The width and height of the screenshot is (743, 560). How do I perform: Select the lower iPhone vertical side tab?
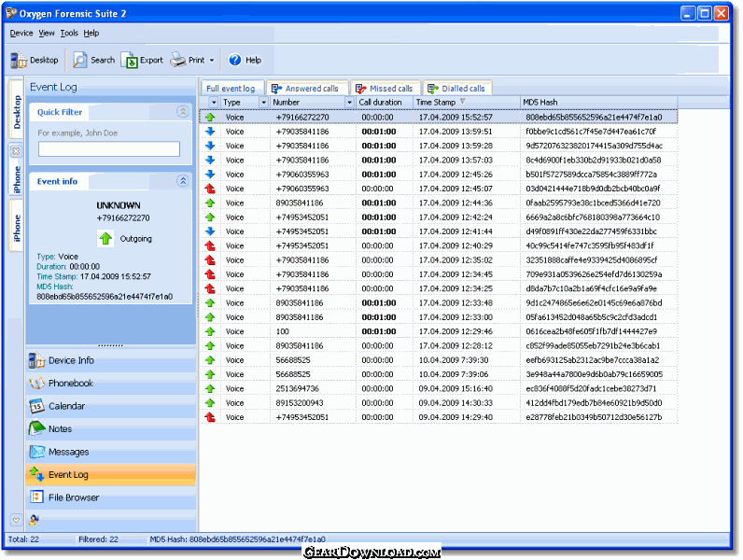point(17,228)
